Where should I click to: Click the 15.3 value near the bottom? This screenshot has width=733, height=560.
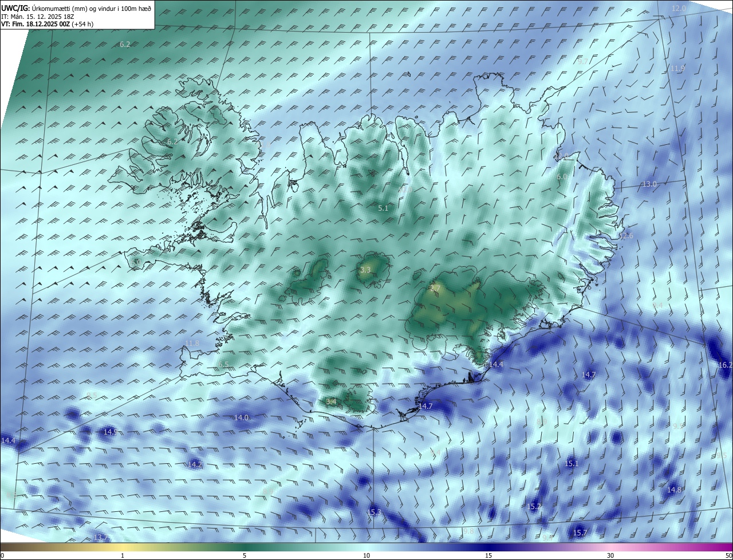coord(375,512)
